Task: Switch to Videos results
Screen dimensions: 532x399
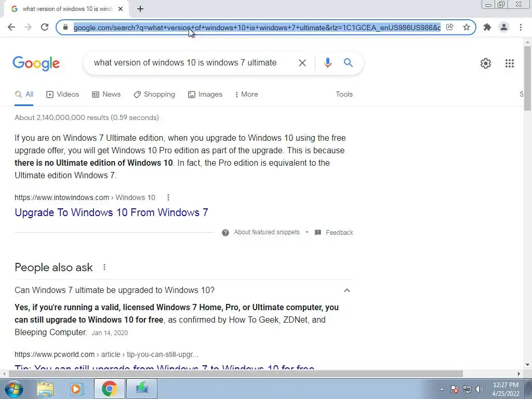Action: point(62,95)
